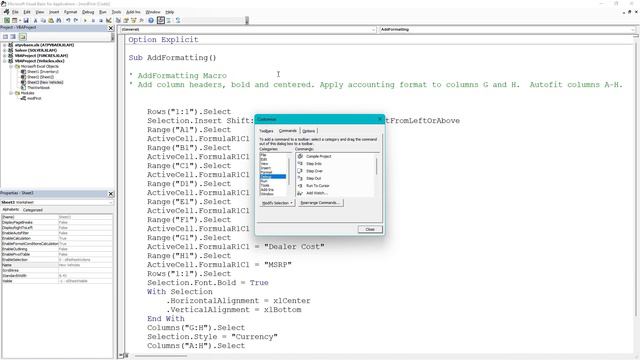Select Sheet1 (Inventory) in project tree
The width and height of the screenshot is (640, 360).
(42, 71)
